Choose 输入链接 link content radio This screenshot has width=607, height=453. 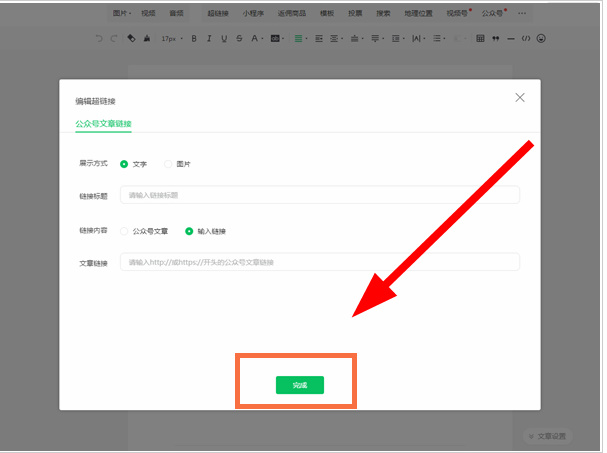(189, 231)
